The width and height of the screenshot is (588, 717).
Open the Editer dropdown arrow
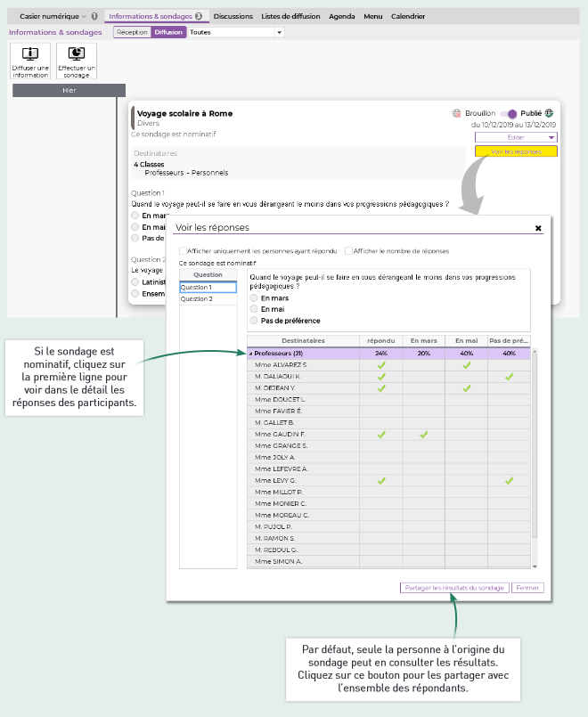click(551, 137)
